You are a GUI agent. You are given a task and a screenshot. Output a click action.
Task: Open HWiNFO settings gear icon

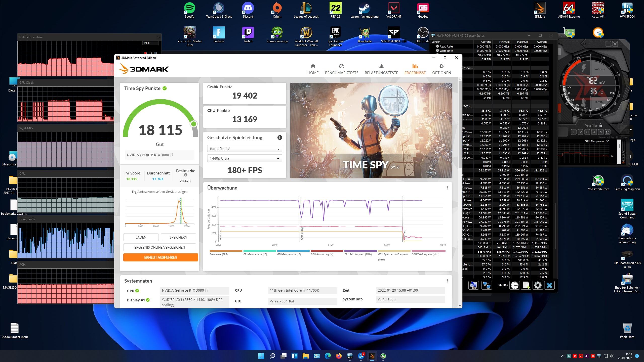click(538, 285)
